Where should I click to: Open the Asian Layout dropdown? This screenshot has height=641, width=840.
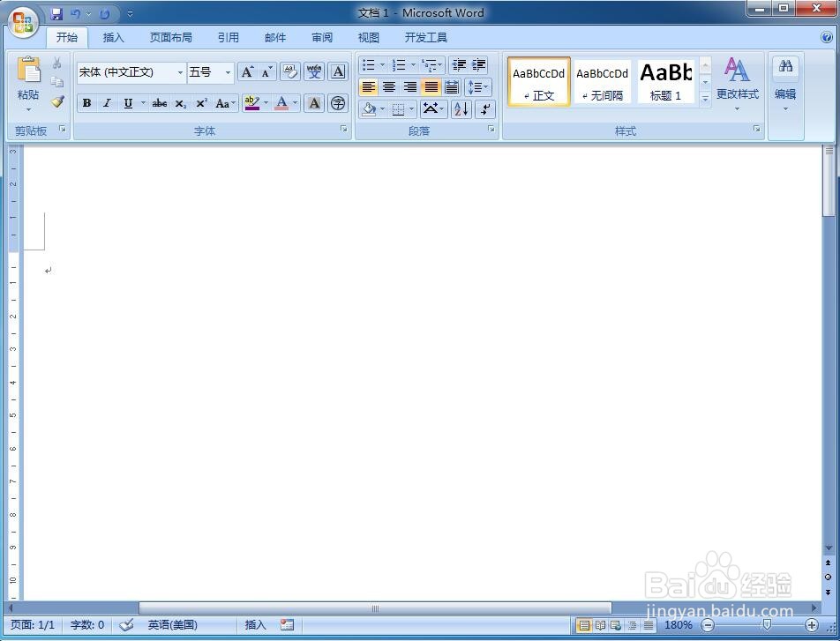click(x=433, y=109)
